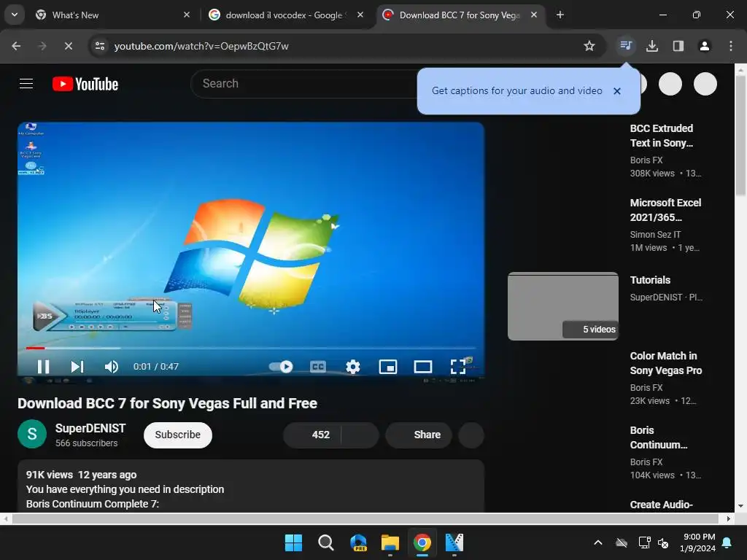Viewport: 747px width, 560px height.
Task: Stop loading the page
Action: click(x=68, y=46)
